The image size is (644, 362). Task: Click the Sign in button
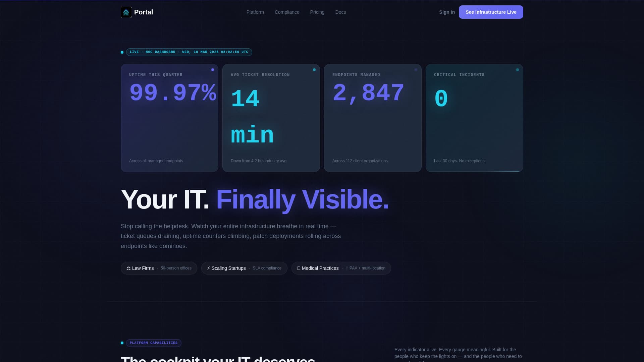pyautogui.click(x=446, y=12)
